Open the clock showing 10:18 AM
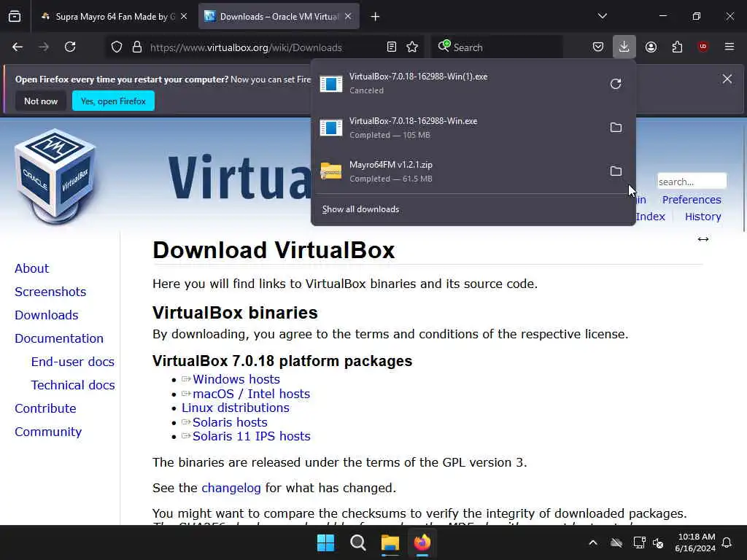The image size is (747, 560). click(695, 542)
